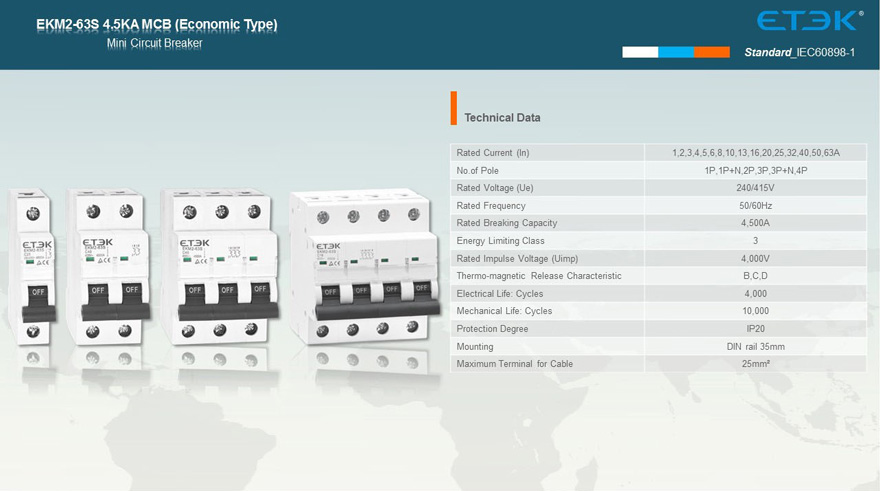This screenshot has height=491, width=880.
Task: Click the 'Rated Impulse Voltage (Uimp)' label
Action: tap(517, 259)
